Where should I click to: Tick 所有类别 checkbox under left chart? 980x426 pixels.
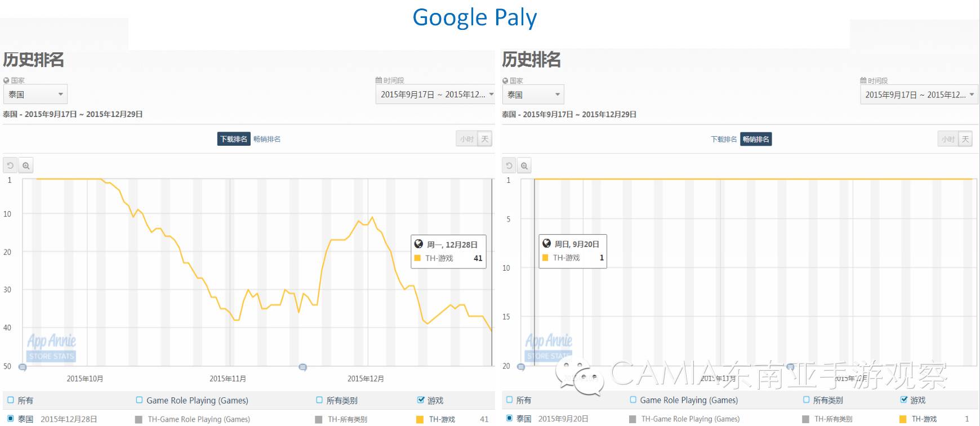[x=319, y=400]
